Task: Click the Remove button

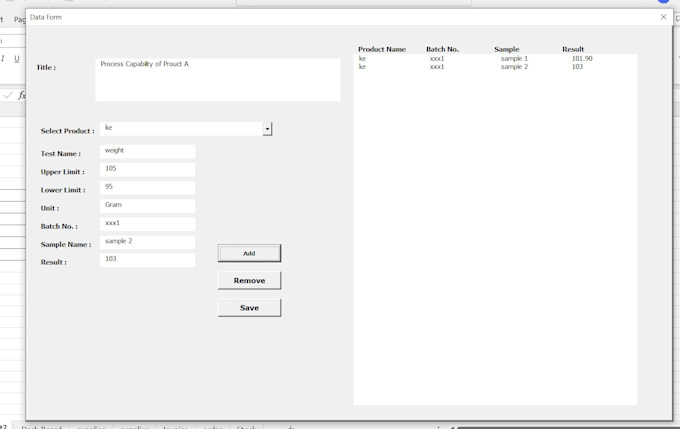Action: click(x=249, y=281)
